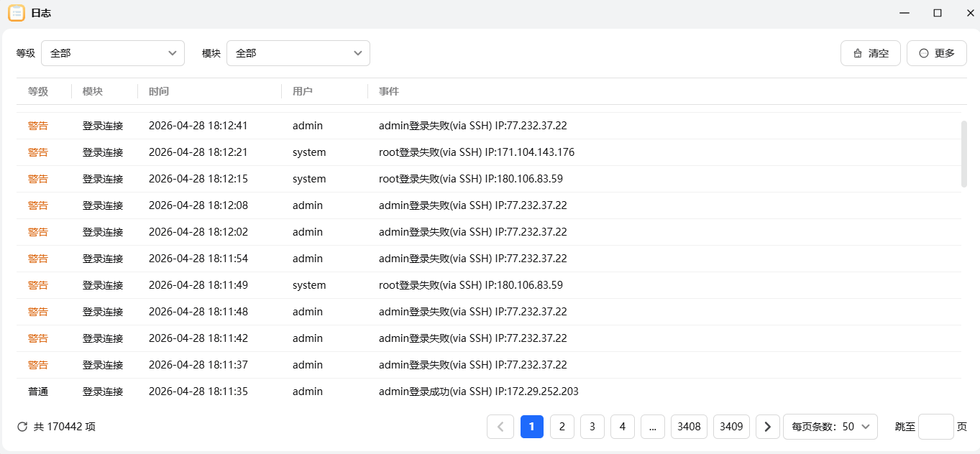
Task: Click the ellipsis to skip pages
Action: coord(652,427)
